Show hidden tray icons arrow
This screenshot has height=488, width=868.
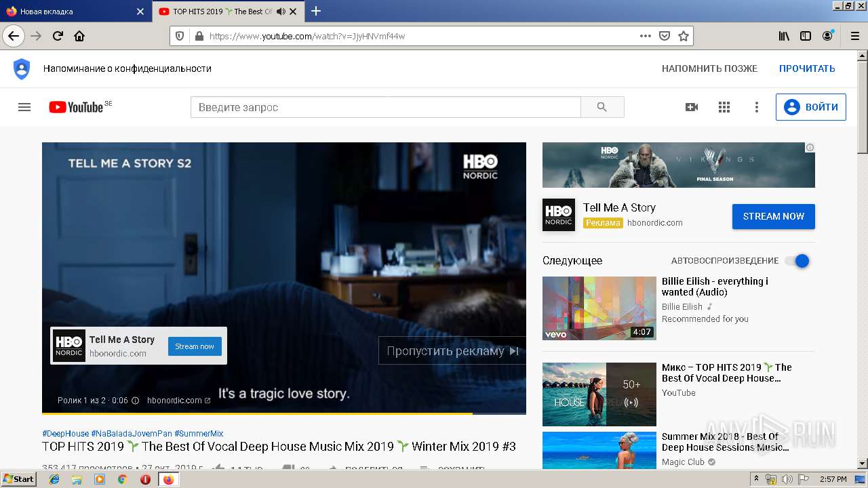point(757,479)
